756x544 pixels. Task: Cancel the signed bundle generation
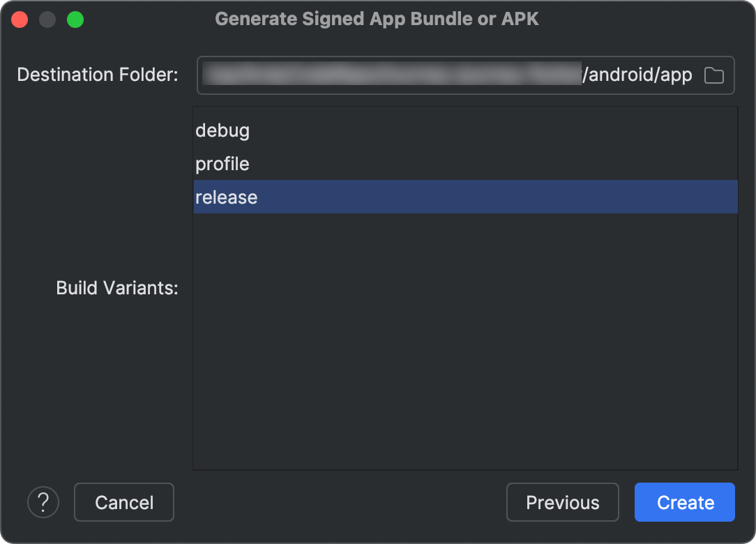tap(124, 502)
